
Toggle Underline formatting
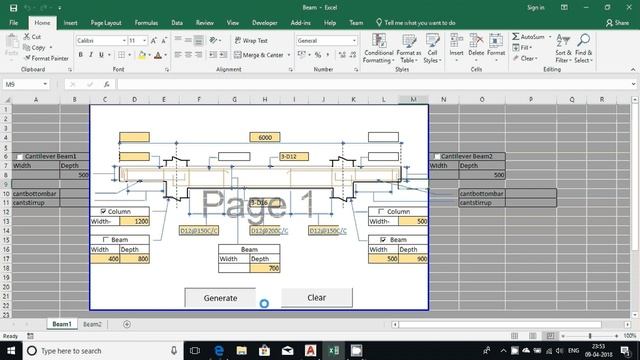[101, 55]
